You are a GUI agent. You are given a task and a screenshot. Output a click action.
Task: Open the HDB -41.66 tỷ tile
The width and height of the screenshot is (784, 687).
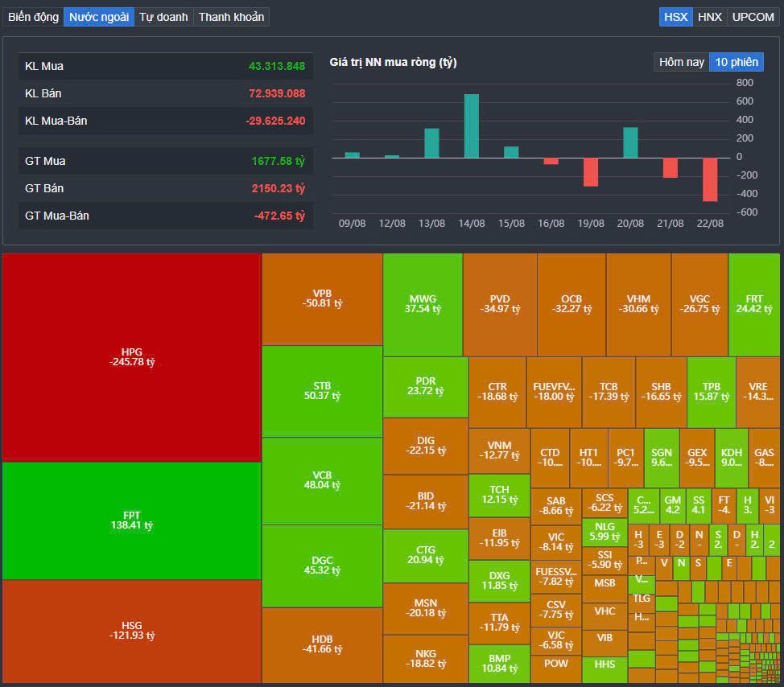[x=322, y=645]
